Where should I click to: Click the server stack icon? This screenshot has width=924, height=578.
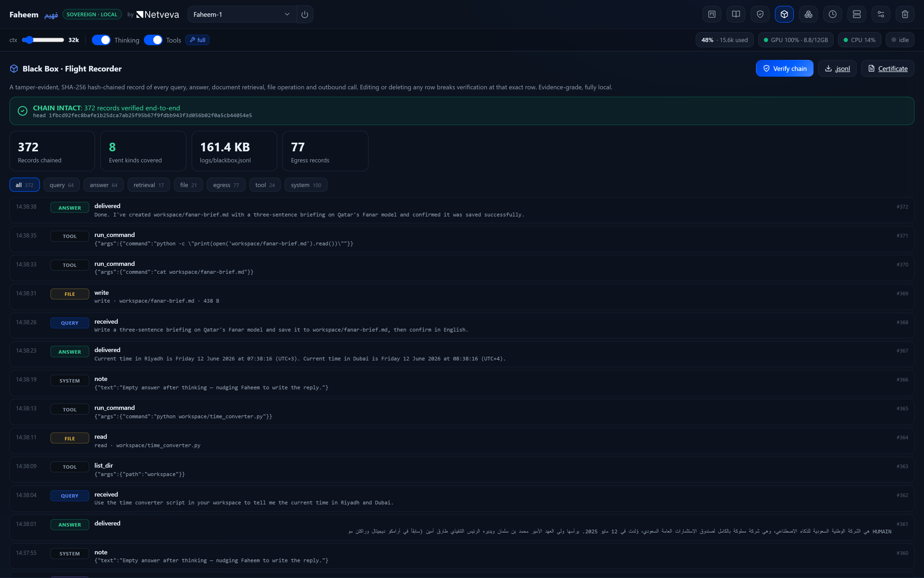857,14
